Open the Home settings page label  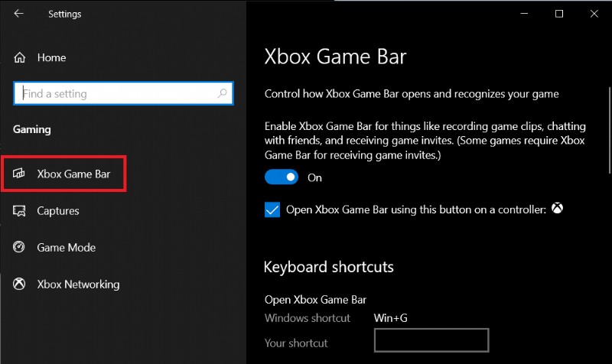(x=51, y=58)
